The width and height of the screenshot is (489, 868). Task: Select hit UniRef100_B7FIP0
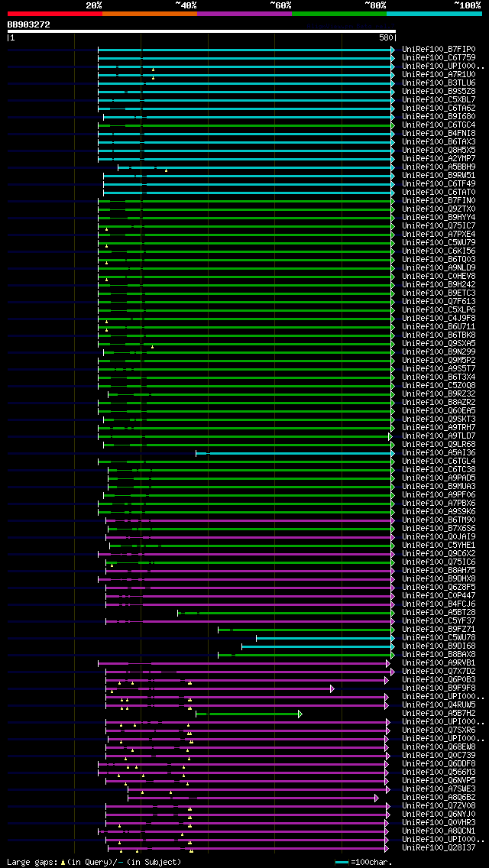click(x=439, y=49)
